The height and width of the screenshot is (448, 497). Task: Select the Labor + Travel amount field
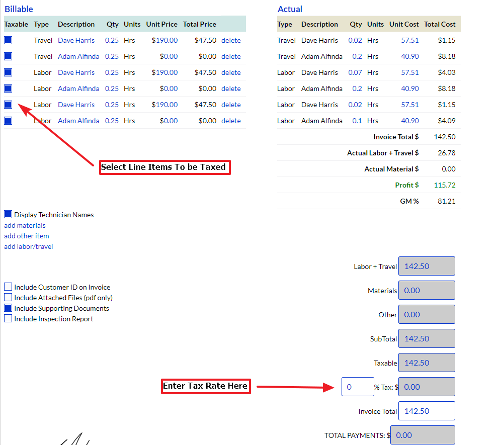click(x=427, y=266)
